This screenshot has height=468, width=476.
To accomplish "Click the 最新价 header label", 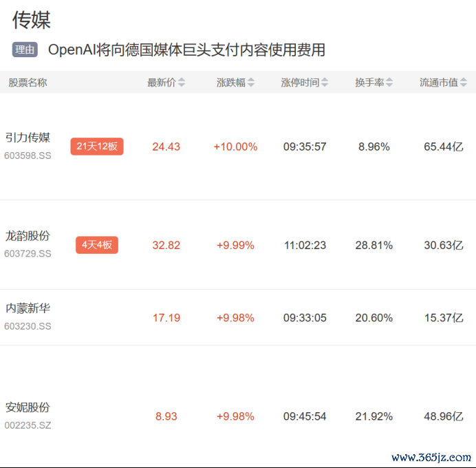I will coord(162,83).
